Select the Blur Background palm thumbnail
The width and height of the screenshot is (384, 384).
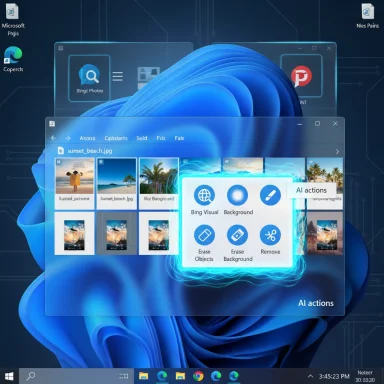tap(159, 183)
